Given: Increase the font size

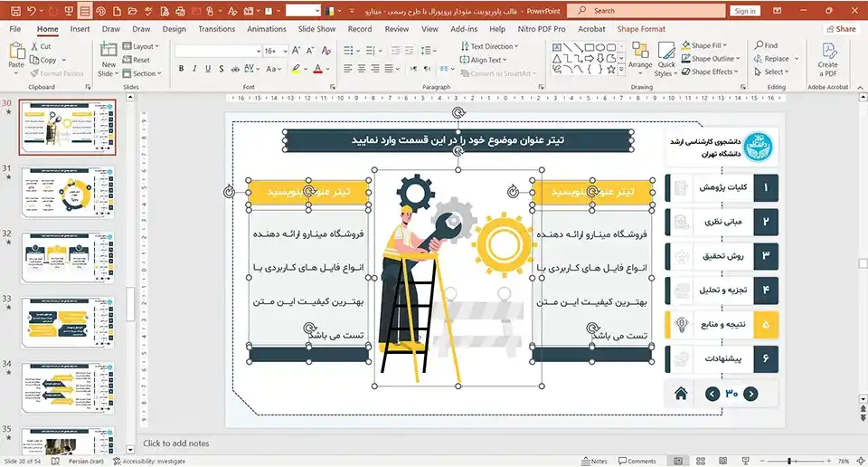Looking at the screenshot, I should (297, 51).
